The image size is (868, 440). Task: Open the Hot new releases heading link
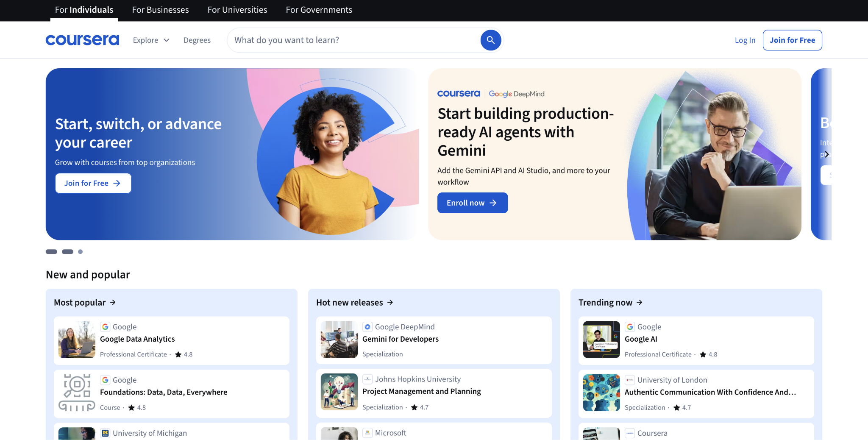(355, 302)
